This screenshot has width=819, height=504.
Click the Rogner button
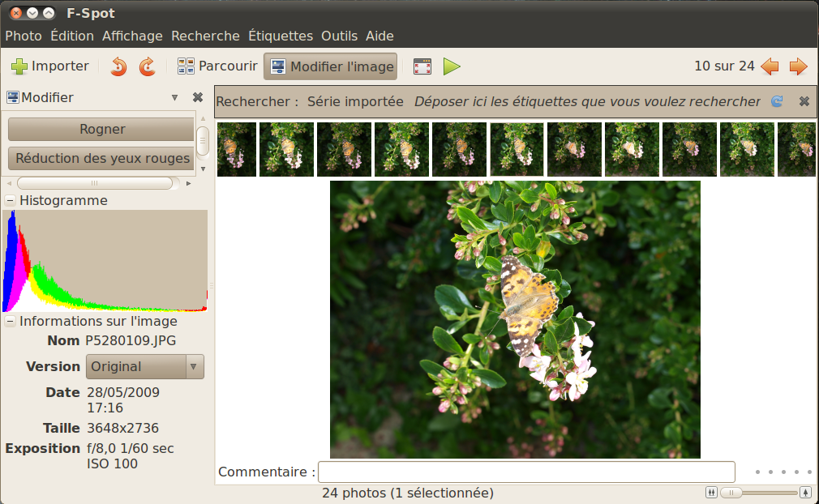point(101,129)
